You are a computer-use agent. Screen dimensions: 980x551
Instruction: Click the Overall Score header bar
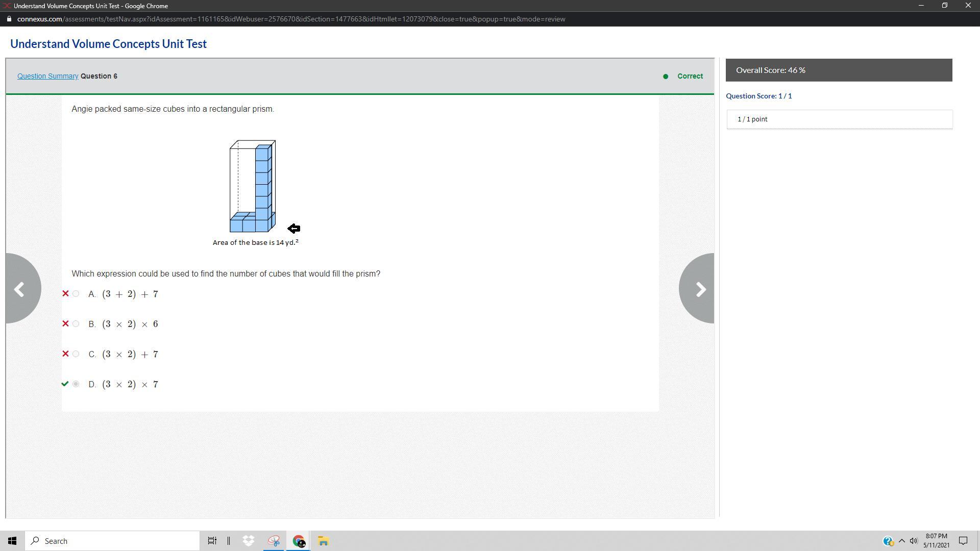click(839, 70)
